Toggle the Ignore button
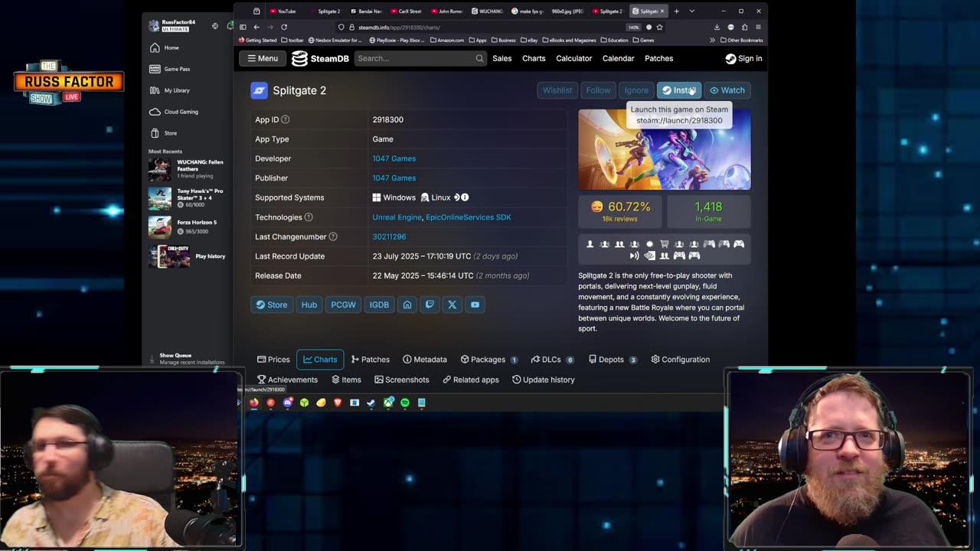This screenshot has height=551, width=980. click(635, 90)
